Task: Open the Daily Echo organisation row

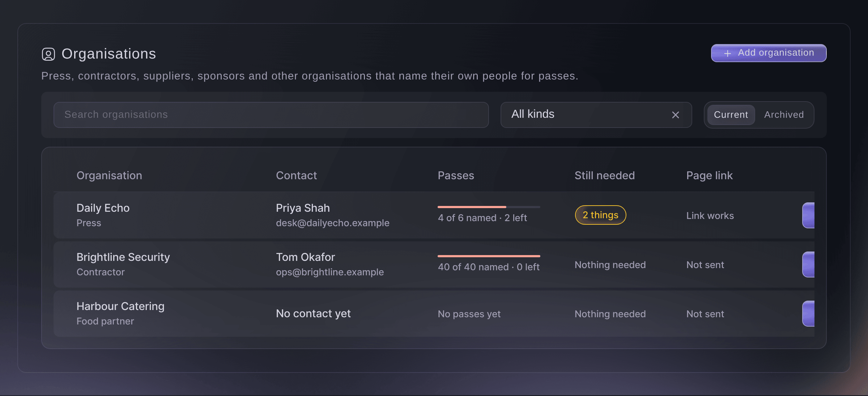Action: [434, 215]
